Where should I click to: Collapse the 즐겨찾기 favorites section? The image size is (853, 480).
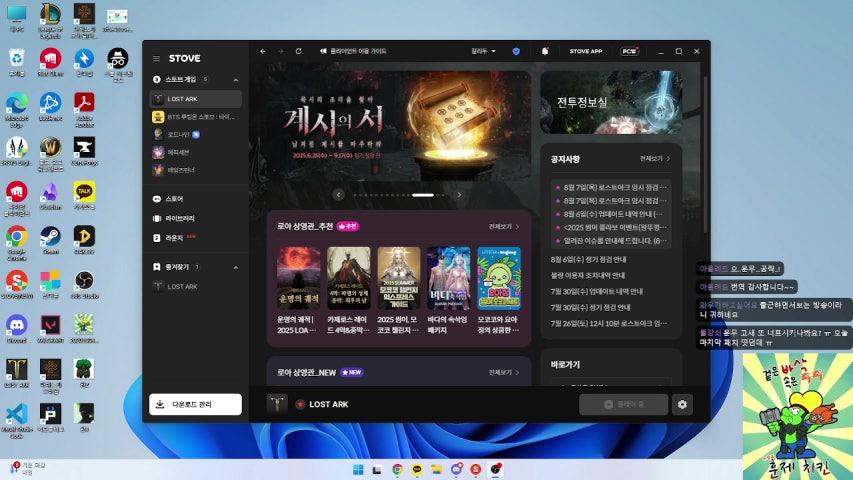(236, 268)
